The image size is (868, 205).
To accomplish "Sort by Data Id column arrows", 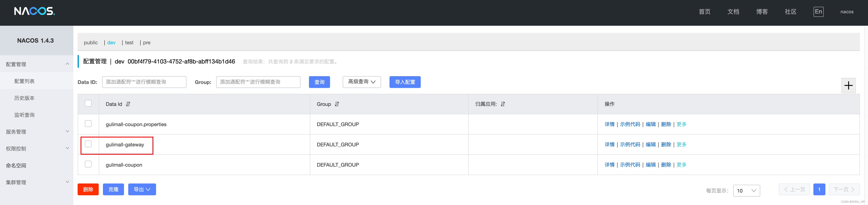I will tap(128, 104).
